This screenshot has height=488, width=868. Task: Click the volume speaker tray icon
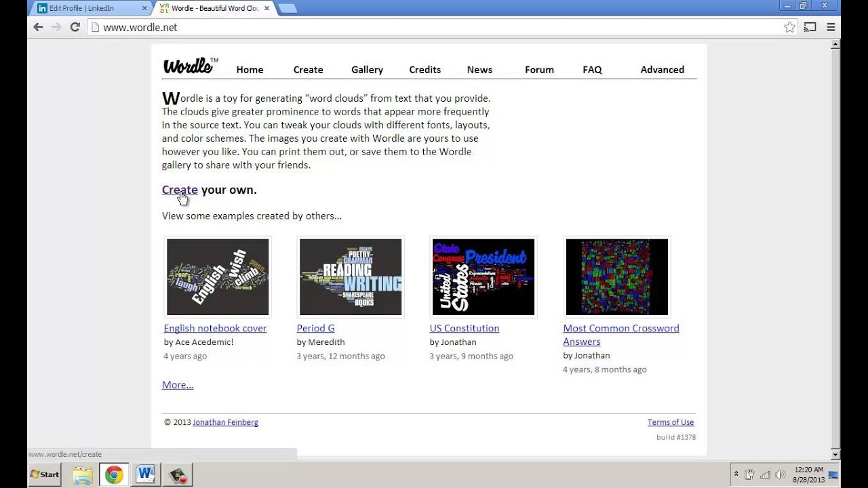point(780,474)
